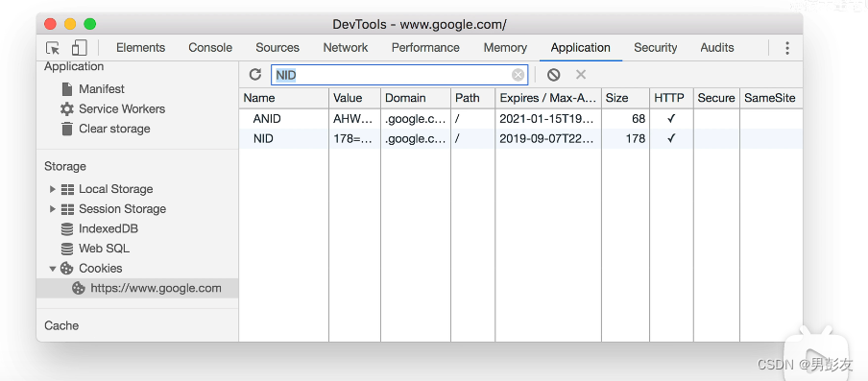868x381 pixels.
Task: Activate the inspect element picker icon
Action: tap(53, 48)
